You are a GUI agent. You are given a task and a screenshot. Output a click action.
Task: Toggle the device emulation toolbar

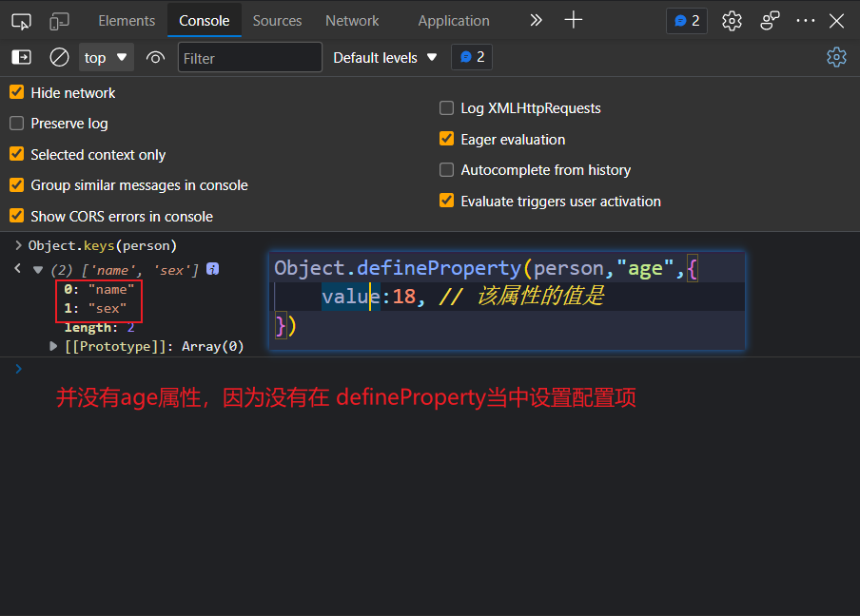59,20
